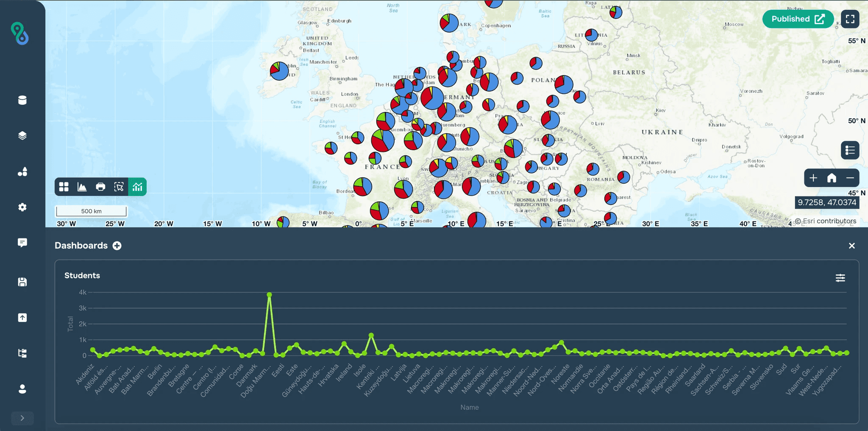This screenshot has height=431, width=868.
Task: Click the 500 km scale bar
Action: click(x=91, y=211)
